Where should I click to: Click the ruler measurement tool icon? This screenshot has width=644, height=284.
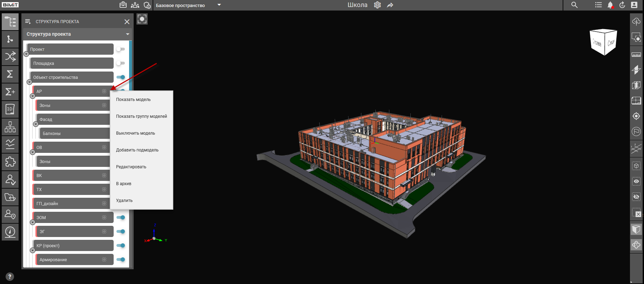pyautogui.click(x=636, y=54)
